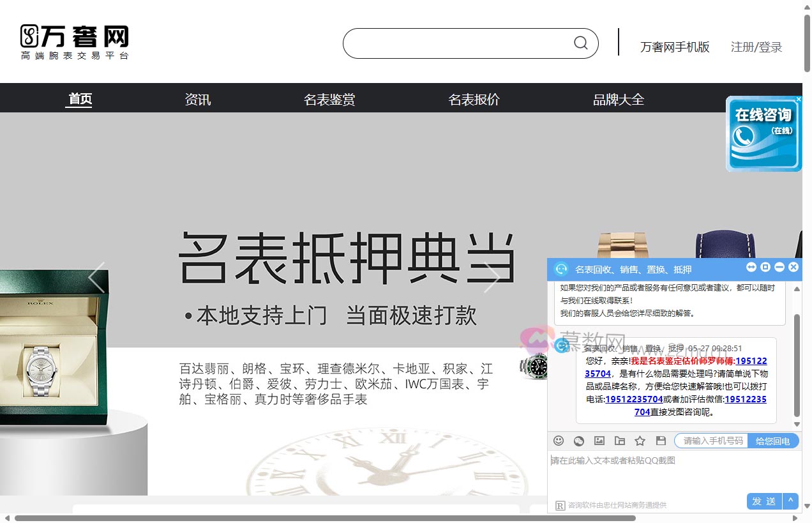Save the conversation using the floppy disk icon
The height and width of the screenshot is (523, 812).
click(x=660, y=441)
